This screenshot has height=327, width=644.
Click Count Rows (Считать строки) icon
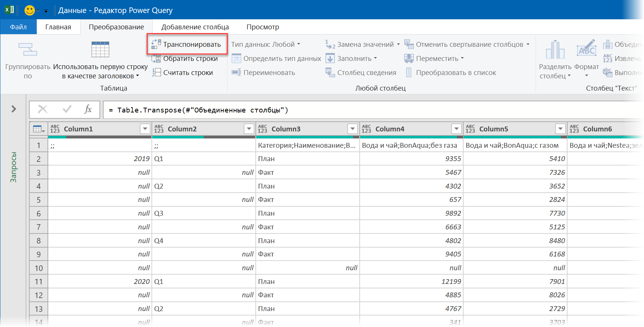coord(156,72)
